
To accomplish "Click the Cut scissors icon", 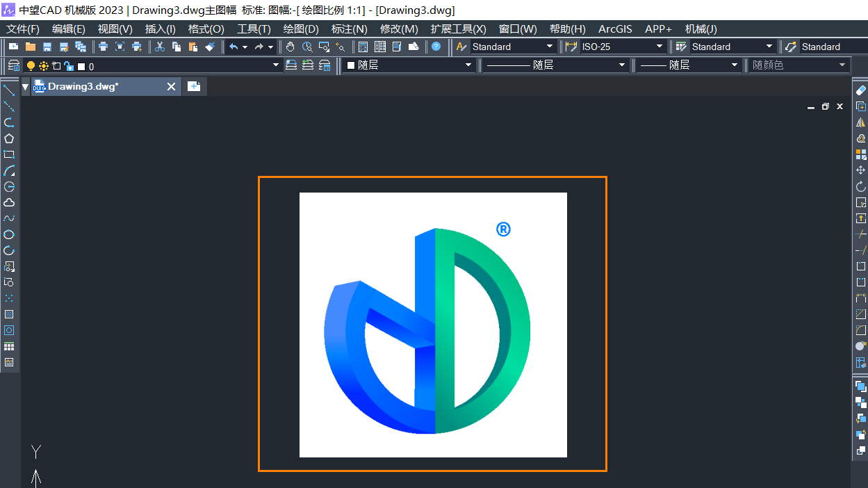I will (159, 47).
